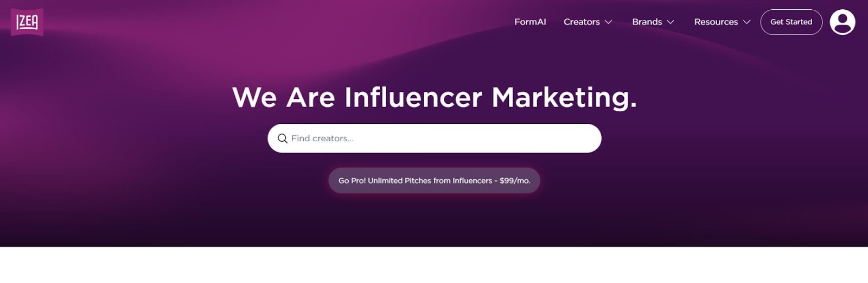Open the user profile avatar icon
Viewport: 868px width, 283px height.
pos(842,22)
